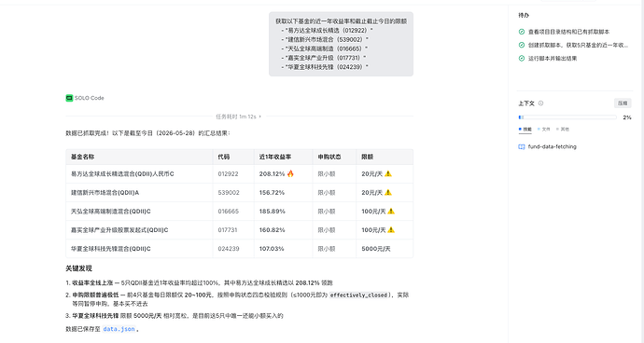The height and width of the screenshot is (343, 644).
Task: Switch to the 其他 context tab
Action: coord(563,130)
